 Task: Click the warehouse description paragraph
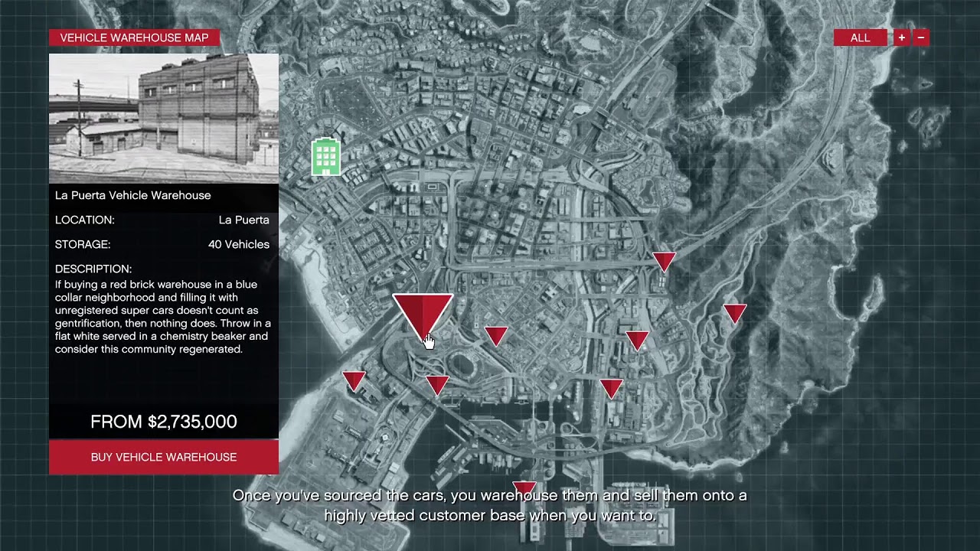(x=163, y=317)
